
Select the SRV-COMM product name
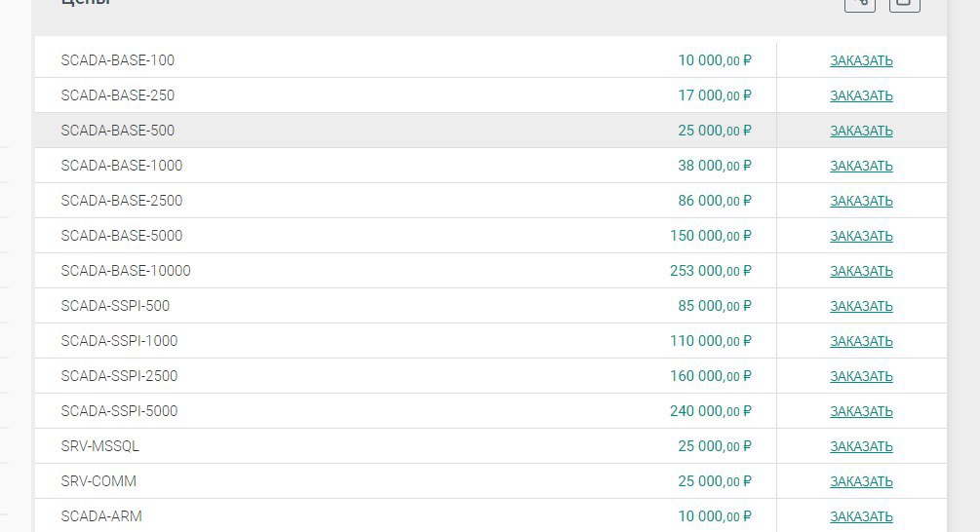pyautogui.click(x=98, y=480)
